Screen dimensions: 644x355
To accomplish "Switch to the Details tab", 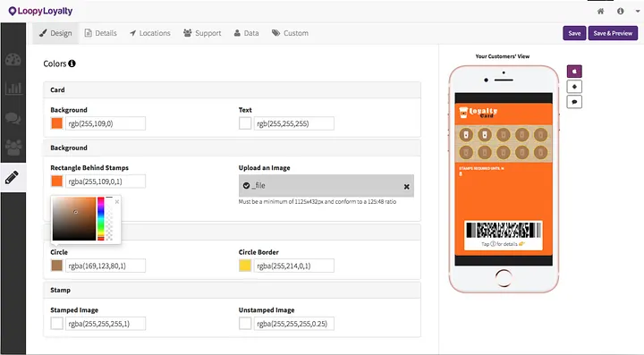I will tap(100, 33).
